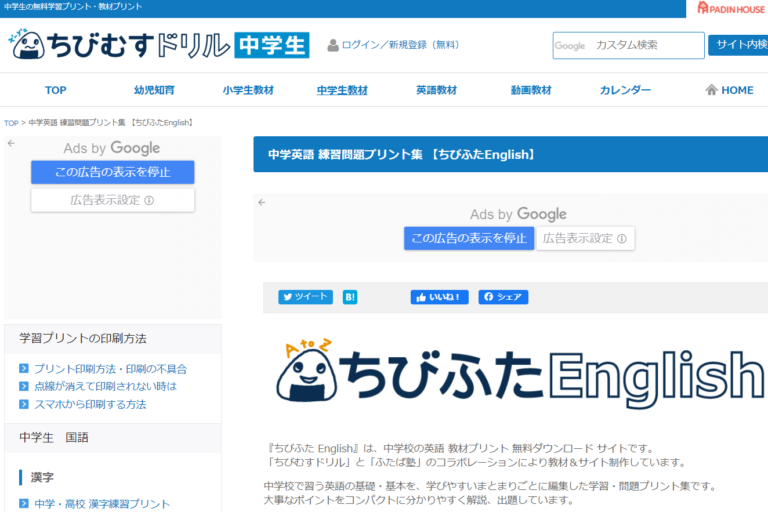The height and width of the screenshot is (512, 768).
Task: Click the サイト内検索 search button
Action: pos(738,45)
